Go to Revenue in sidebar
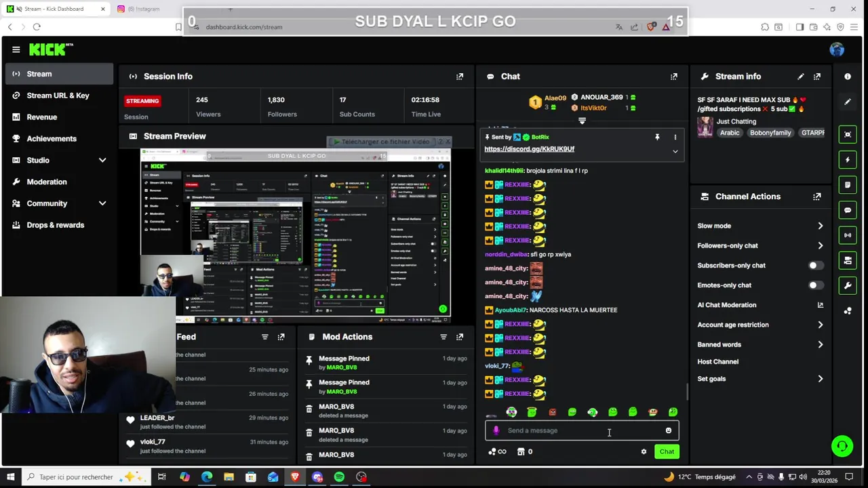The width and height of the screenshot is (868, 488). click(x=59, y=117)
